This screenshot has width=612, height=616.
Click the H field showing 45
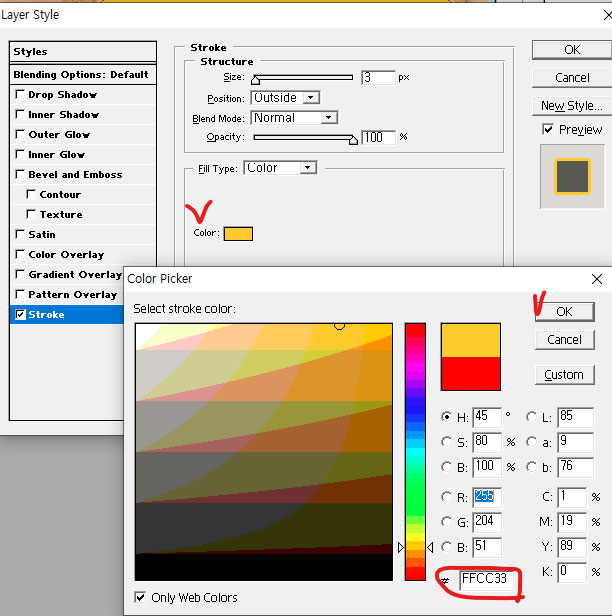point(487,416)
